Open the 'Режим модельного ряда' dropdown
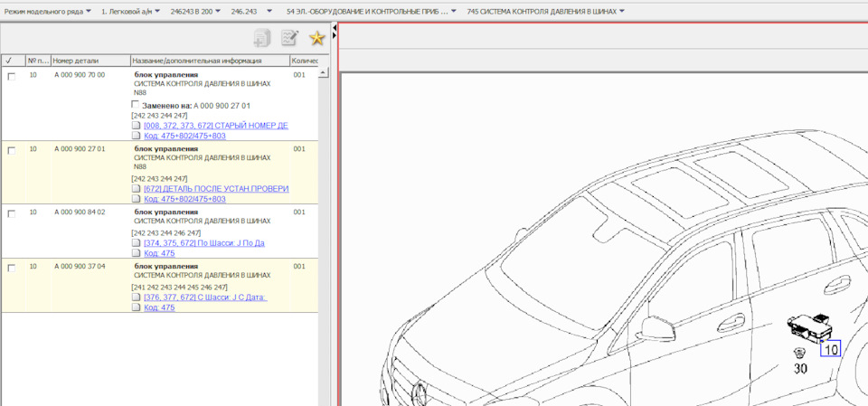Viewport: 868px width, 406px height. (47, 12)
